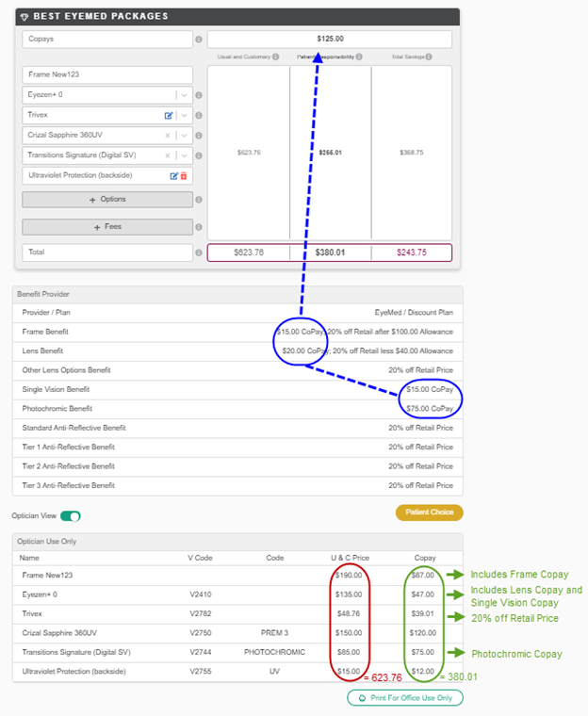Click Tier 1 Anti-Reflective Benefit label
588x716 pixels.
tap(69, 447)
